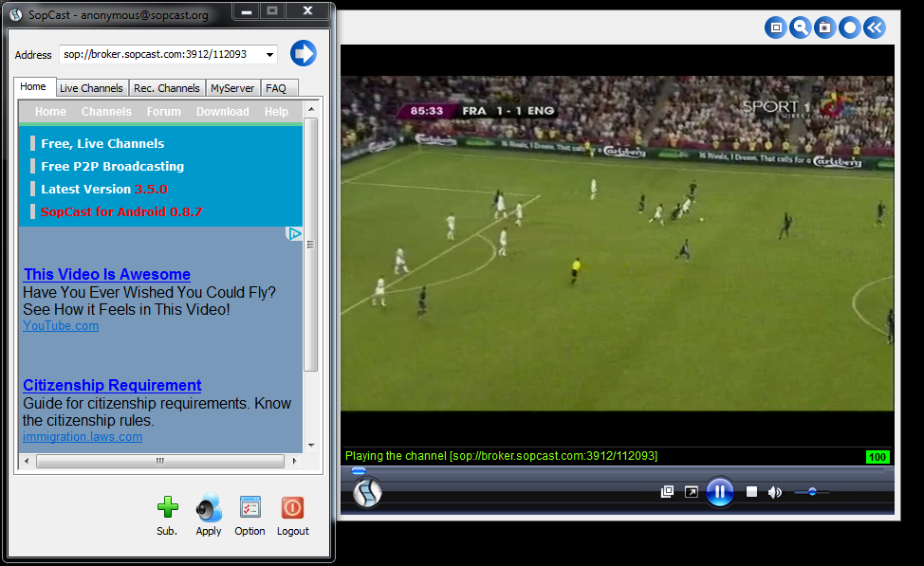Click the pop-out arrow icon in player controls
924x566 pixels.
pyautogui.click(x=692, y=491)
